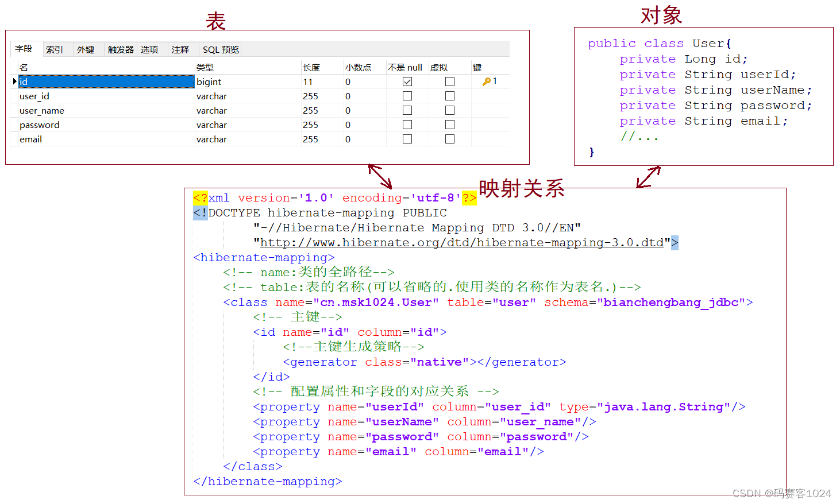Screen dimensions: 840x504
Task: Click the 'private String userName;' line
Action: coord(716,90)
